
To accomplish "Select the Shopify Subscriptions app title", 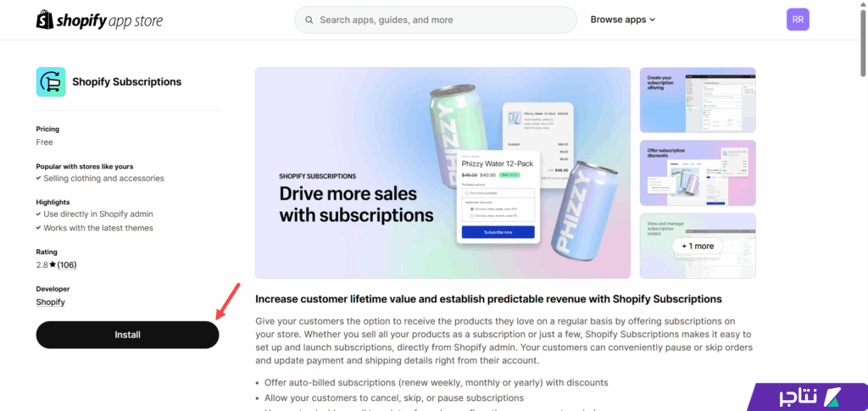I will pyautogui.click(x=127, y=82).
